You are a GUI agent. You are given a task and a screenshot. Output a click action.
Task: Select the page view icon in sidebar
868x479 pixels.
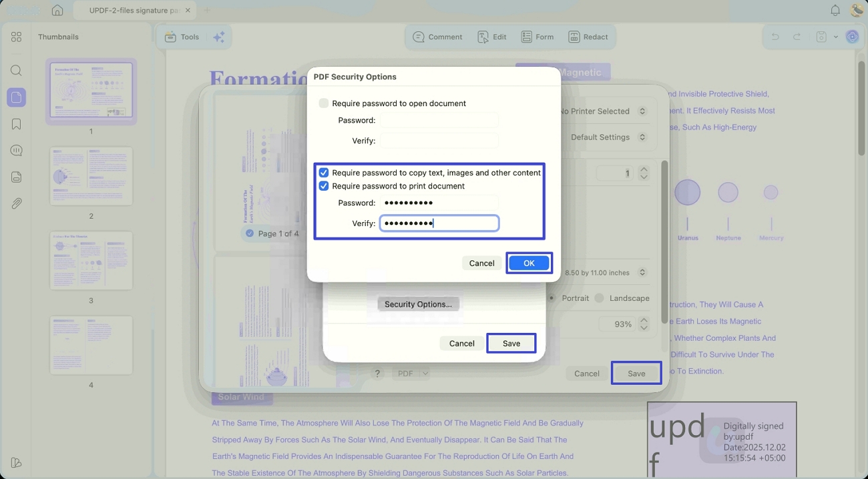tap(17, 97)
